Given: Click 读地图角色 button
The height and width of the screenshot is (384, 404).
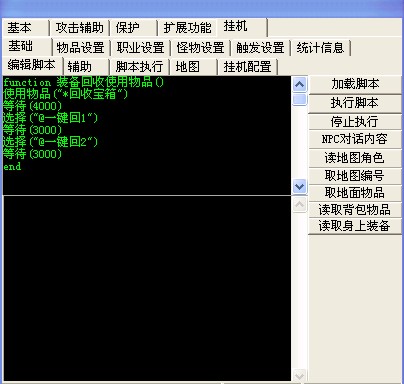Looking at the screenshot, I should (355, 158).
